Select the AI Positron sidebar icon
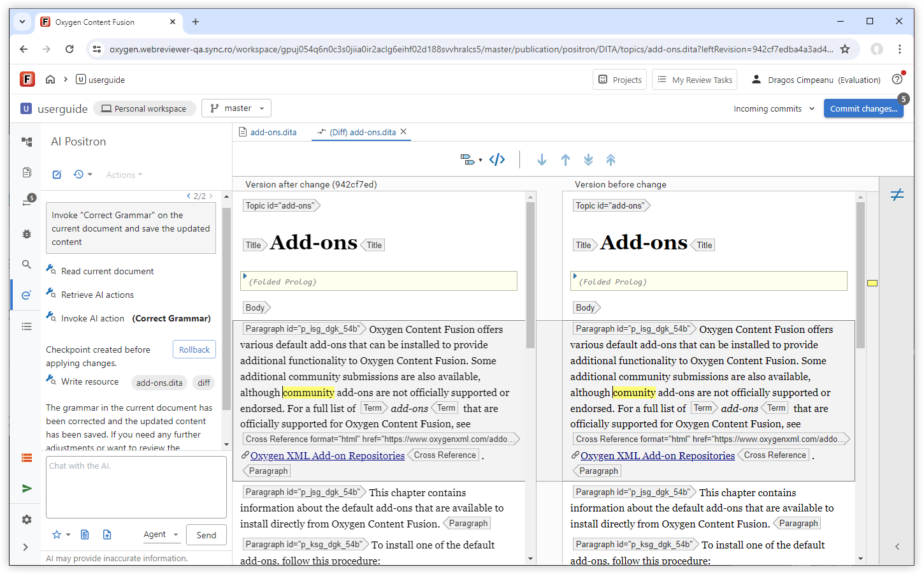 27,295
